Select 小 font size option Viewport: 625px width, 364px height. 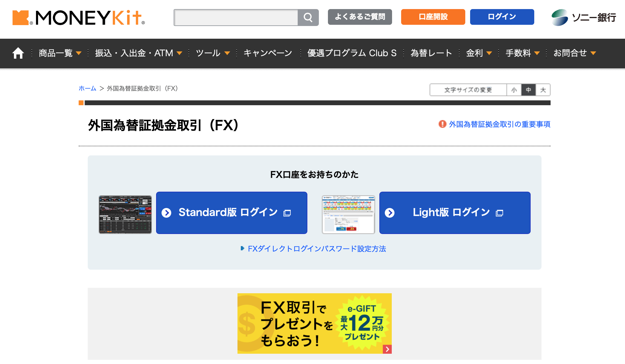(514, 90)
